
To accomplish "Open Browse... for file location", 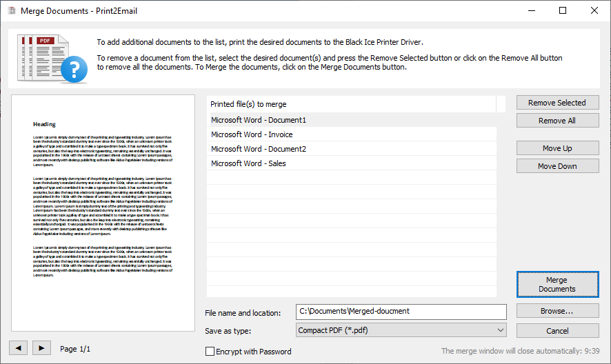I will (557, 311).
